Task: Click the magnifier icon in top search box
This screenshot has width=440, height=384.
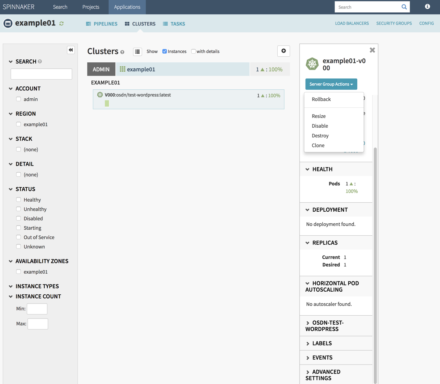Action: click(404, 7)
